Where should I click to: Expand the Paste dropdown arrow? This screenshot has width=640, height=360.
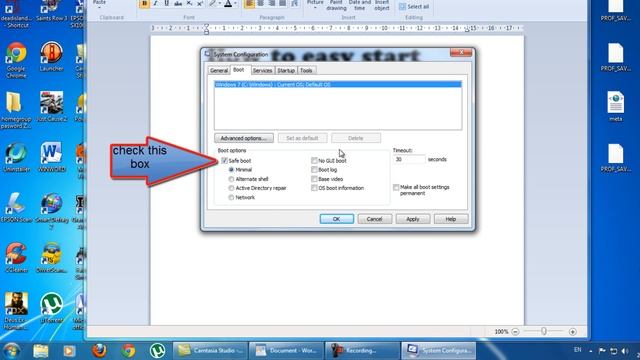99,7
